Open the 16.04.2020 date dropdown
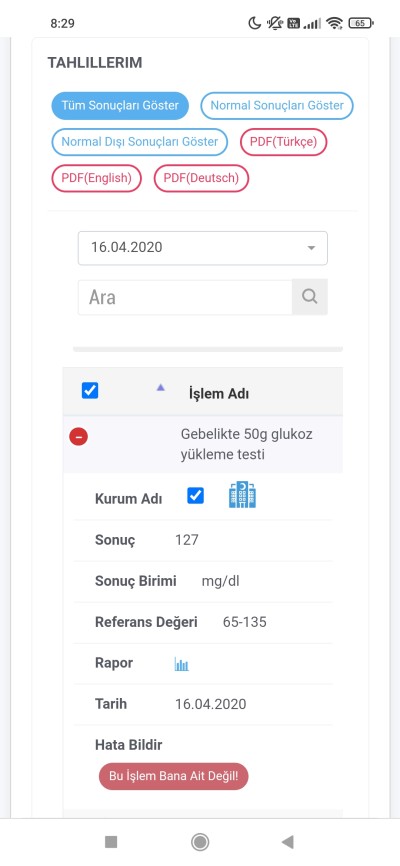The image size is (400, 866). tap(203, 248)
